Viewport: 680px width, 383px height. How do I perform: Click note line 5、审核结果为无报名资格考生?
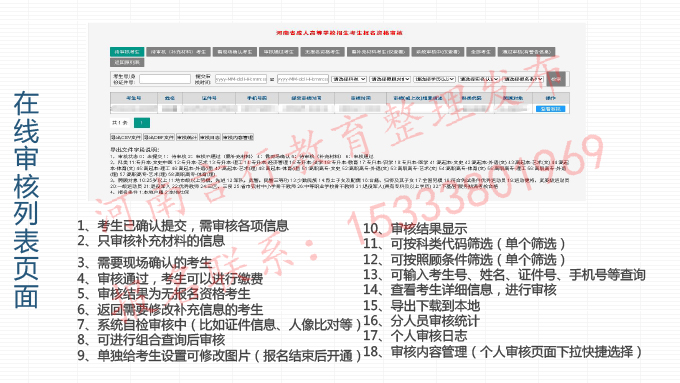(163, 294)
